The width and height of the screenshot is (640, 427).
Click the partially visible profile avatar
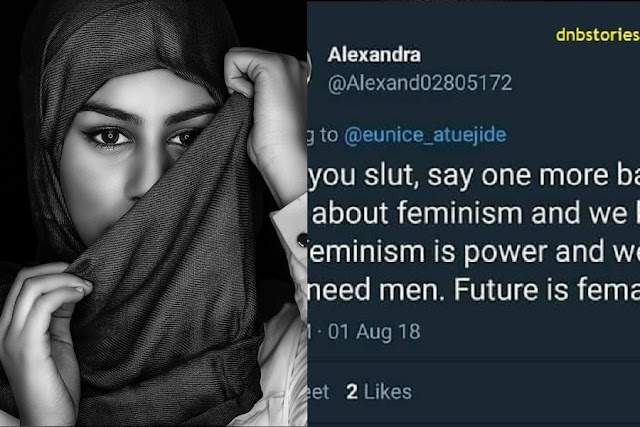309,65
